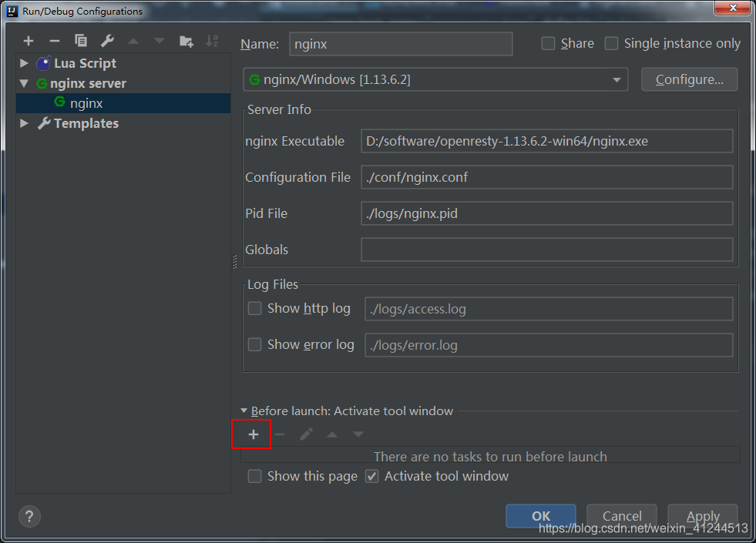
Task: Select the nginx configuration tree item
Action: coord(86,103)
